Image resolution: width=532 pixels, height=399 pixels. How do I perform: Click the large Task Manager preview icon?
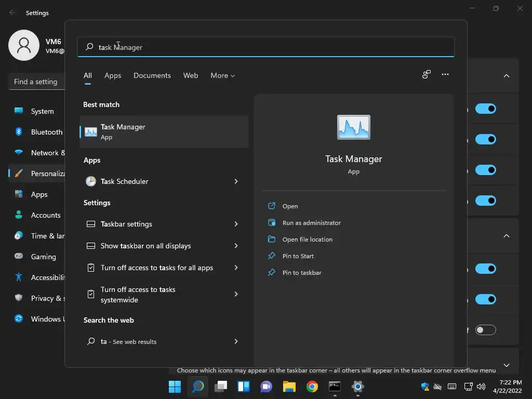pos(353,127)
